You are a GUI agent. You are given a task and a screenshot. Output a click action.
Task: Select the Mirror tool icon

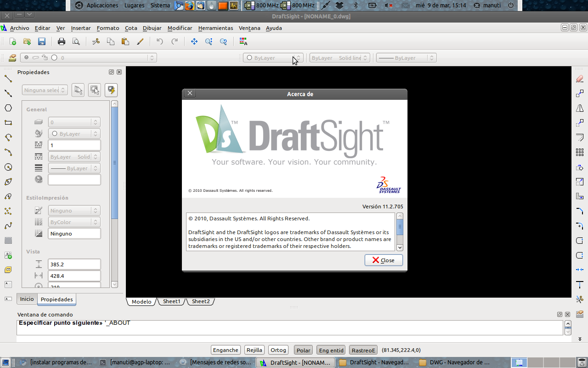tap(580, 108)
